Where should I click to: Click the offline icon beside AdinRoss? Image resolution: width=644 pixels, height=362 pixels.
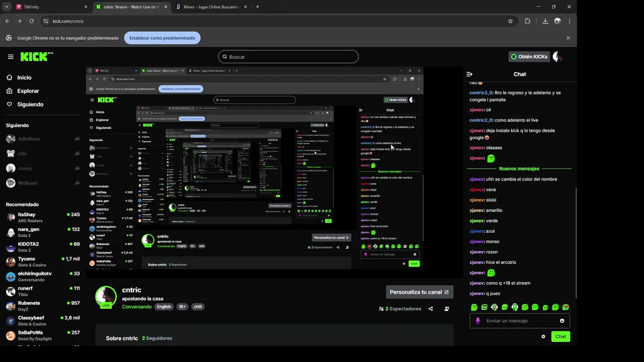click(x=77, y=139)
